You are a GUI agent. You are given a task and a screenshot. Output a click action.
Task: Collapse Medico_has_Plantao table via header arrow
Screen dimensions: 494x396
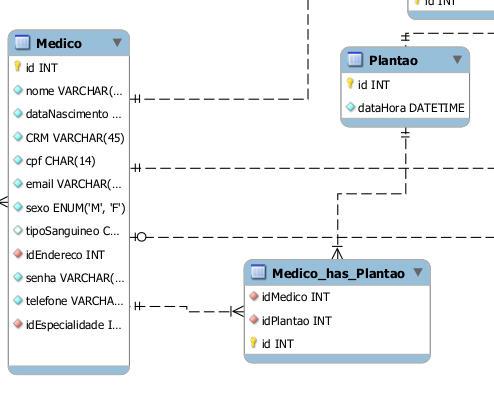coord(418,272)
